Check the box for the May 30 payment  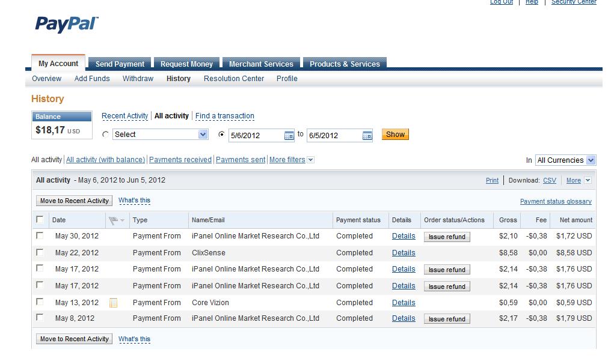pyautogui.click(x=40, y=236)
